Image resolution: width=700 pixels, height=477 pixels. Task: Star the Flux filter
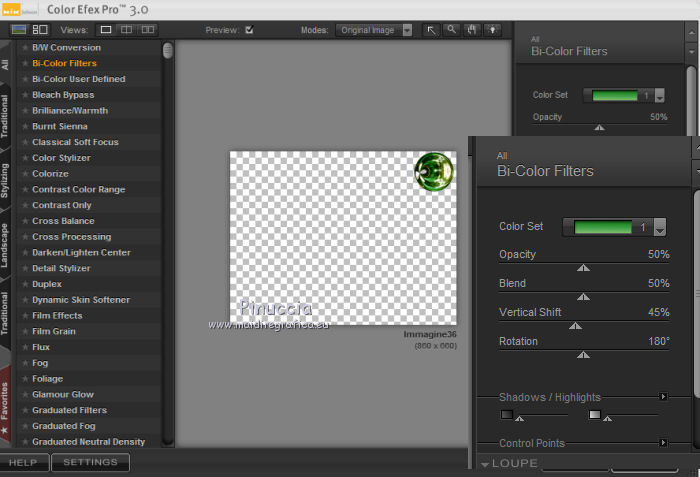coord(25,347)
